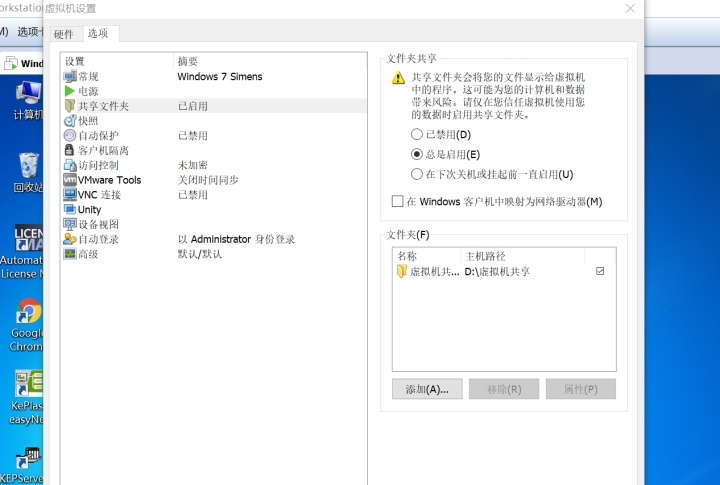720x485 pixels.
Task: Click 名称 column header in folder list
Action: click(x=426, y=256)
